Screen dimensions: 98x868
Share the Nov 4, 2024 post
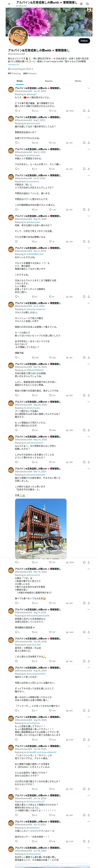click(89, 297)
